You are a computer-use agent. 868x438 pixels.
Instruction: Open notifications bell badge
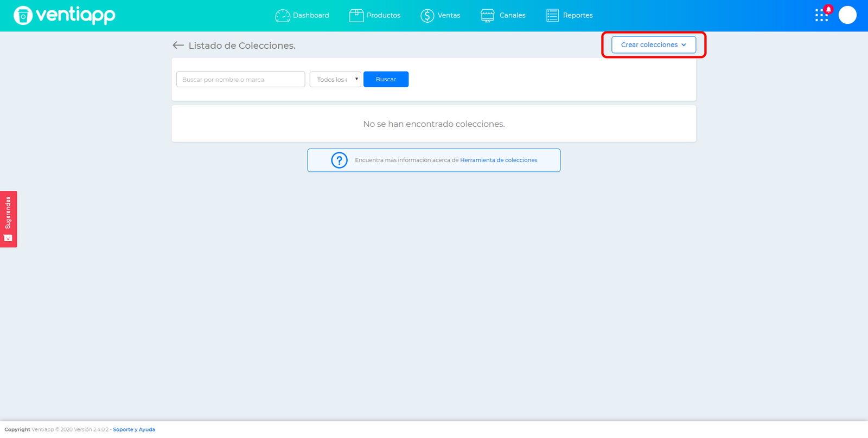click(x=828, y=9)
